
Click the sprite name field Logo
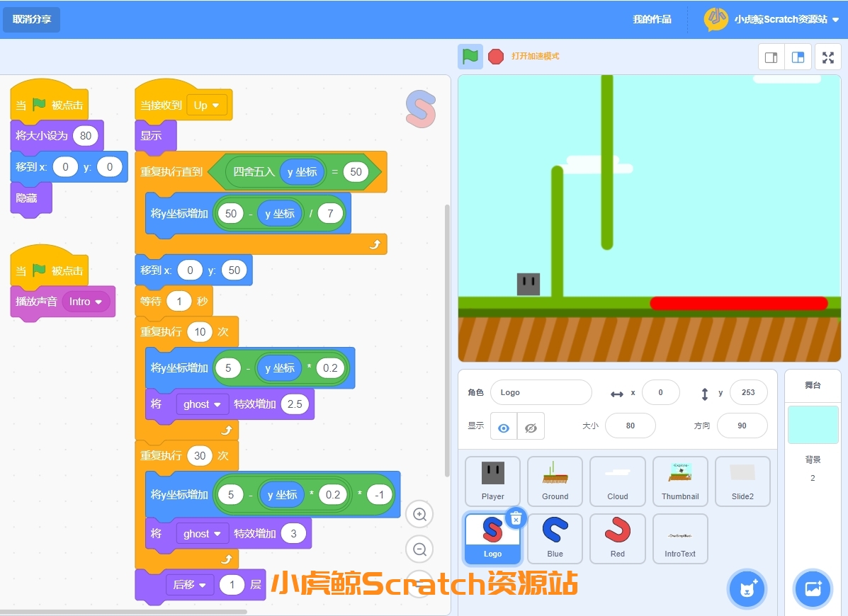point(541,392)
